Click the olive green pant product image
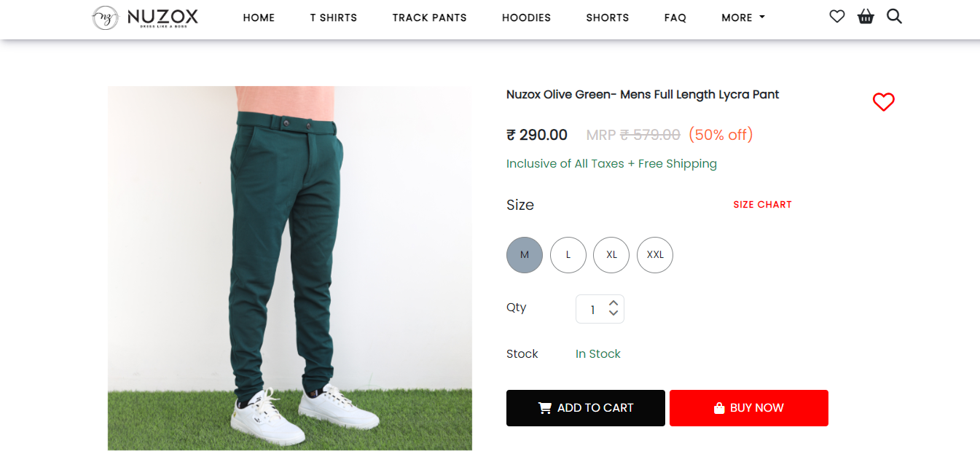The width and height of the screenshot is (980, 454). click(290, 268)
